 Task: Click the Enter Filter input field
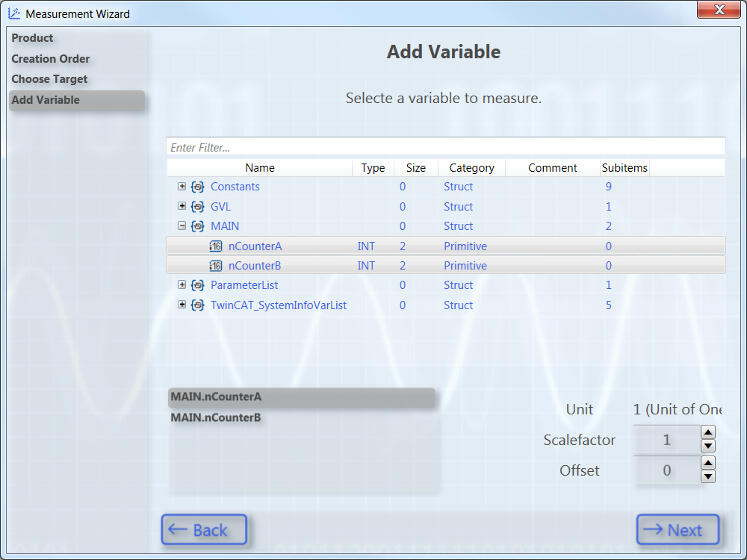pyautogui.click(x=446, y=146)
